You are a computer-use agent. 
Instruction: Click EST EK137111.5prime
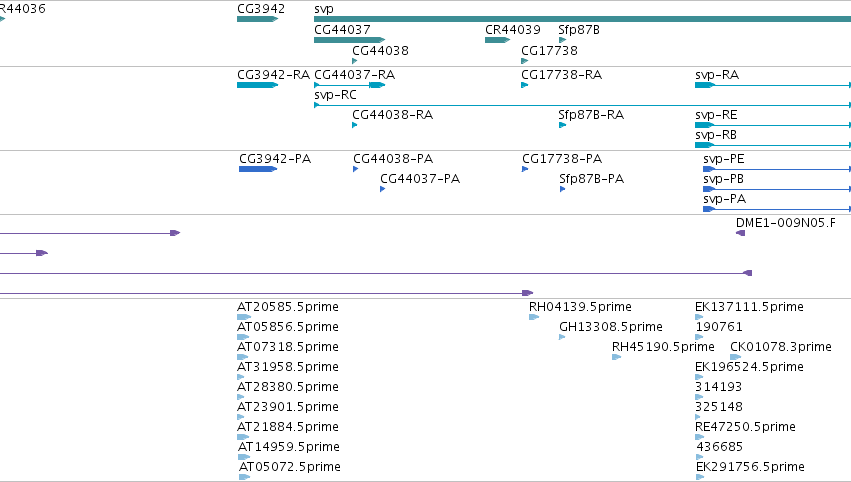tap(750, 307)
